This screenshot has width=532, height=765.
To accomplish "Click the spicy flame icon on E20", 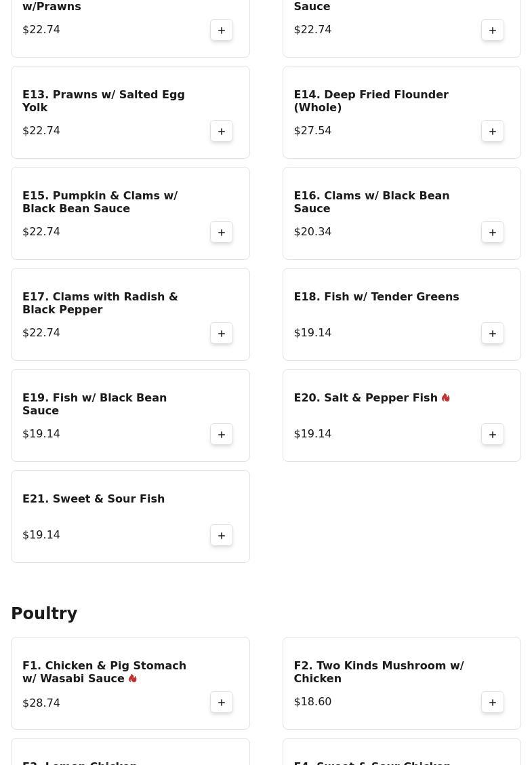I will click(446, 397).
